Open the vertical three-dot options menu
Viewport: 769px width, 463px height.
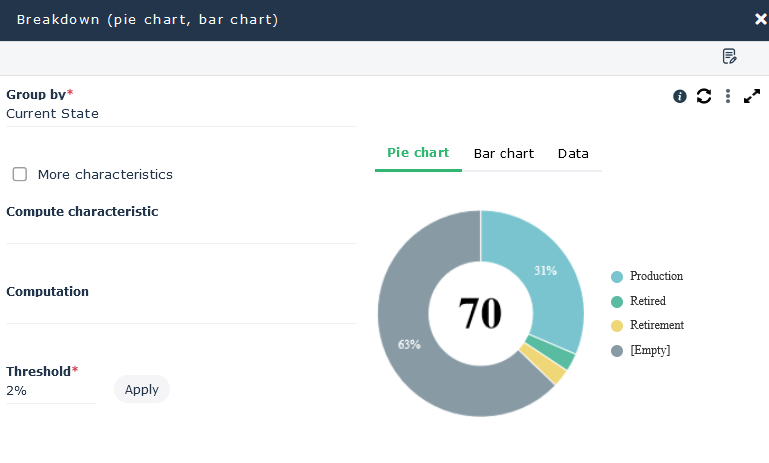(x=728, y=96)
